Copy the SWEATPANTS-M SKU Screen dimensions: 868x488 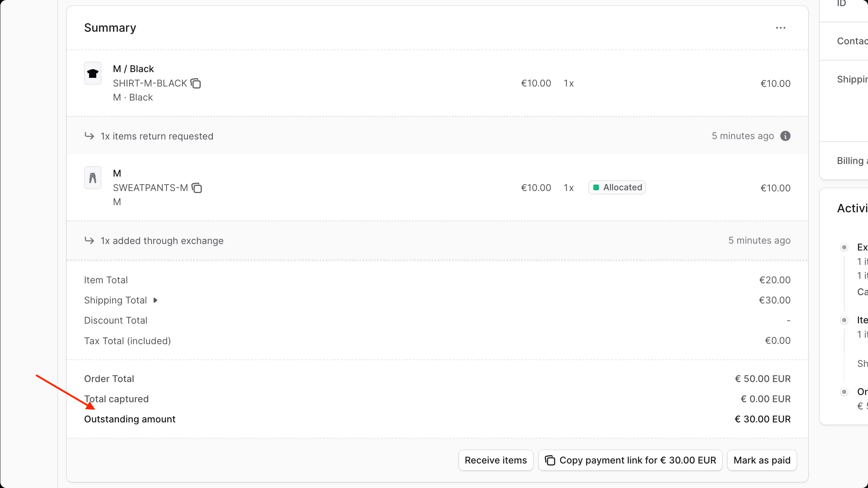(x=197, y=188)
